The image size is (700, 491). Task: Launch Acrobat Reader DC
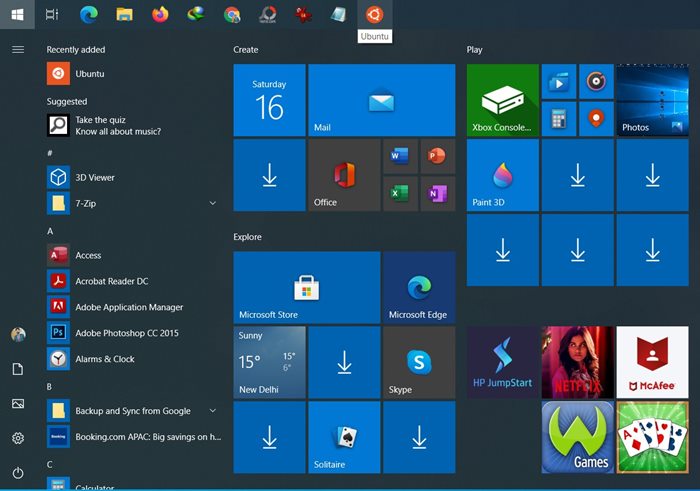[134, 281]
